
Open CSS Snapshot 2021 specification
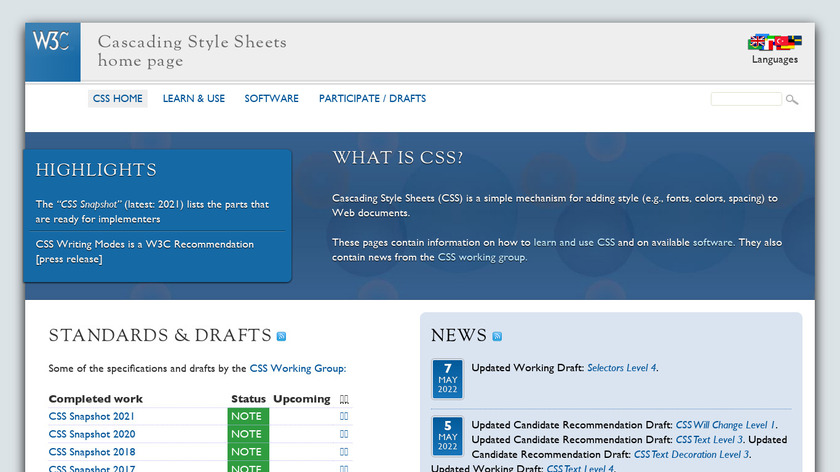coord(92,416)
